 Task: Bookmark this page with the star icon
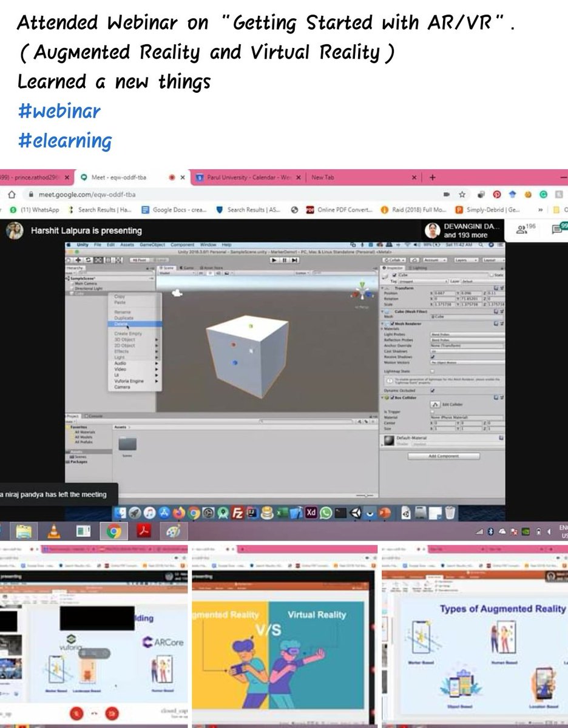[462, 195]
